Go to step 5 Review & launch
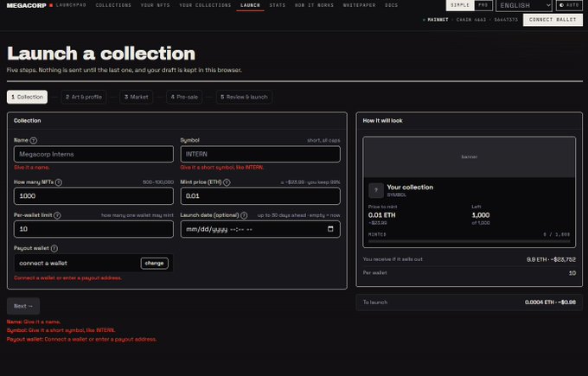The height and width of the screenshot is (376, 588). 244,97
